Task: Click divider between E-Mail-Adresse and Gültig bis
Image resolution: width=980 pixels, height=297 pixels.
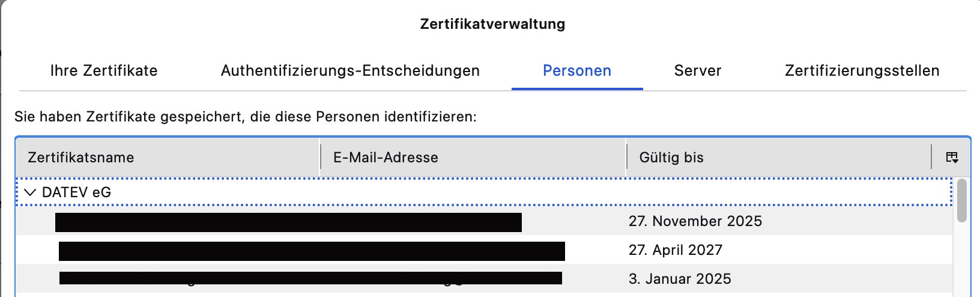Action: coord(626,158)
